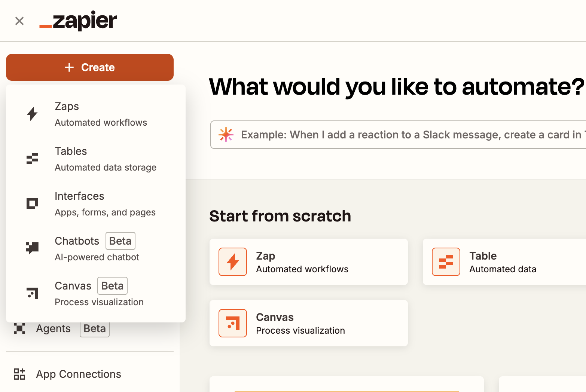This screenshot has width=586, height=392.
Task: Click the AI sparkle icon in prompt box
Action: point(226,135)
